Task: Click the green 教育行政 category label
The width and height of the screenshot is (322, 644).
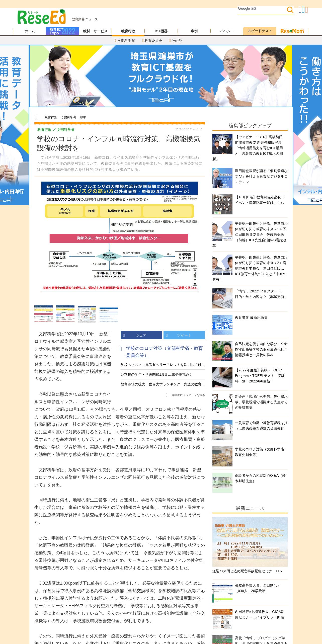Action: (44, 130)
